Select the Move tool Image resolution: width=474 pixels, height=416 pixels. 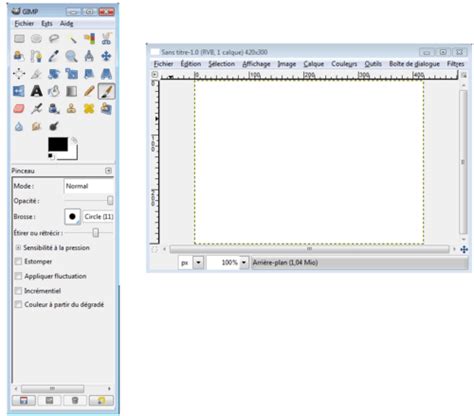click(106, 56)
